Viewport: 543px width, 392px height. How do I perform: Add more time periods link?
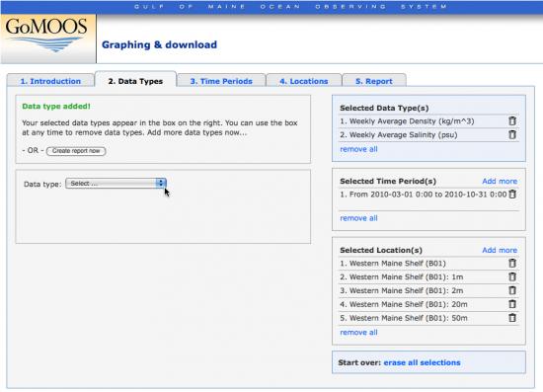500,181
